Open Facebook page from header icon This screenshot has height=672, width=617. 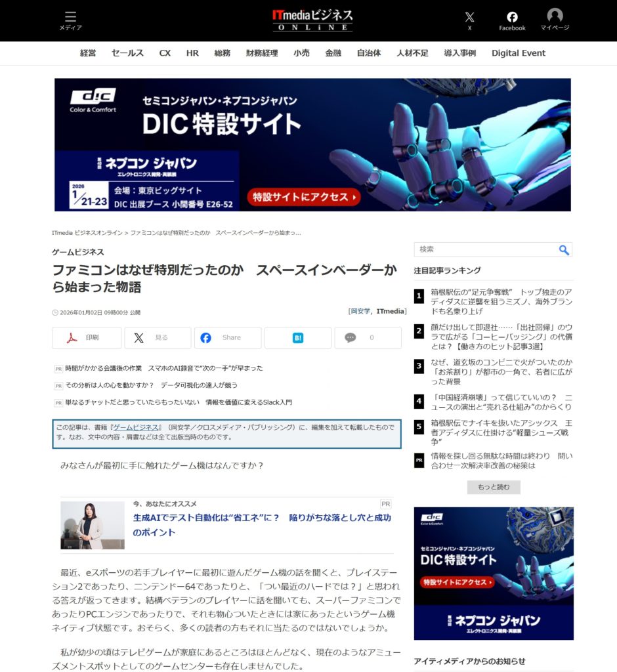[x=512, y=20]
